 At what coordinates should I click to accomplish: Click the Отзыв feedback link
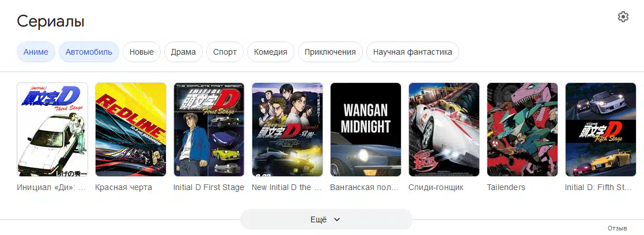[618, 228]
